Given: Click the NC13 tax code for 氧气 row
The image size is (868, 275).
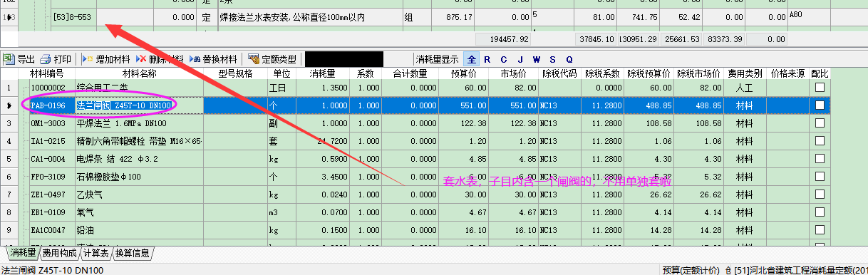Looking at the screenshot, I should pyautogui.click(x=559, y=212).
